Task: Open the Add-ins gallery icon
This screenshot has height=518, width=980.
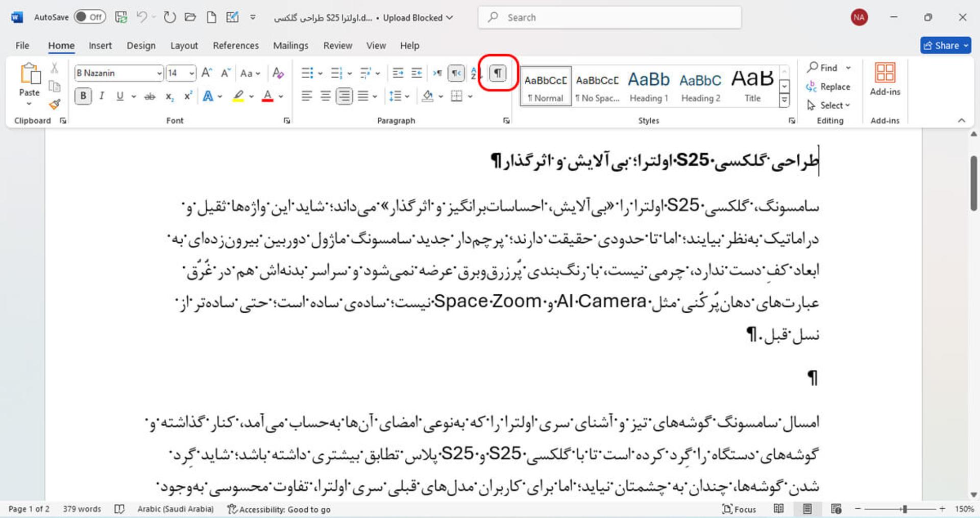Action: click(x=885, y=79)
